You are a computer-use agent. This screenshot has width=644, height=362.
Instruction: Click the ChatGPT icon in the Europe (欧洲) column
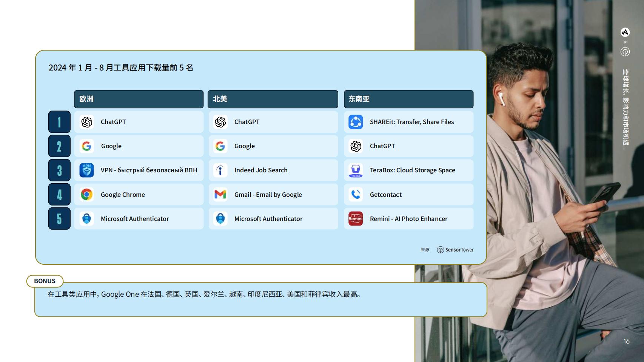pos(87,122)
